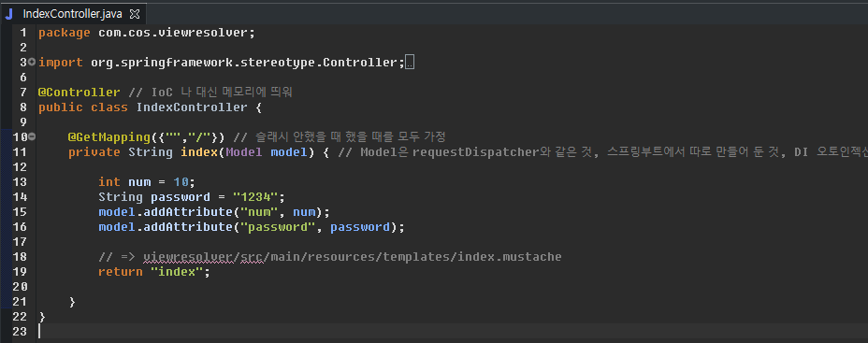868x343 pixels.
Task: Click the Java file icon on tab
Action: [x=9, y=14]
